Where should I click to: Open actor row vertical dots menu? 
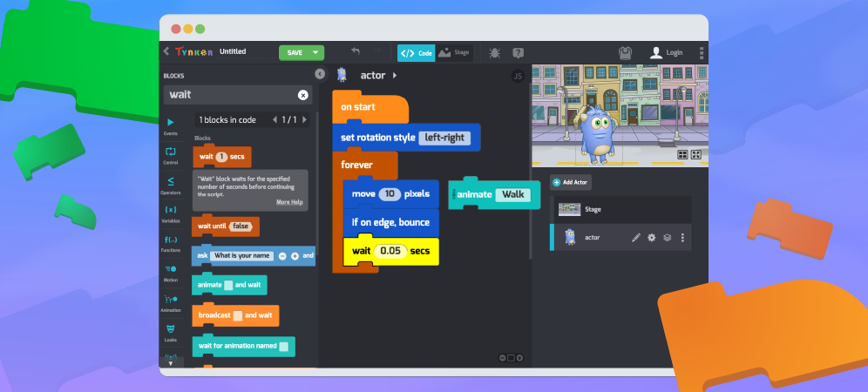point(682,238)
